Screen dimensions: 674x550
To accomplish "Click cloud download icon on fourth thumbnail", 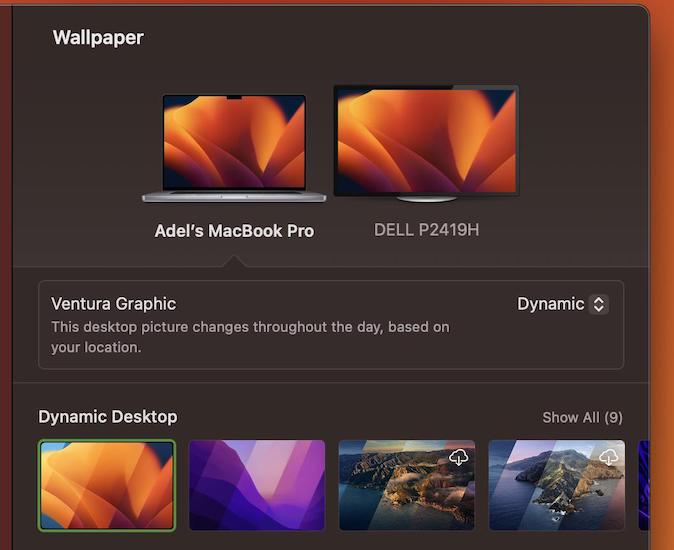I will coord(609,457).
